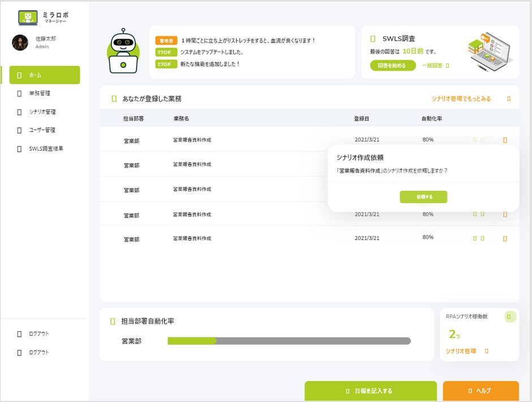Open 業務管理 menu item

(40, 93)
